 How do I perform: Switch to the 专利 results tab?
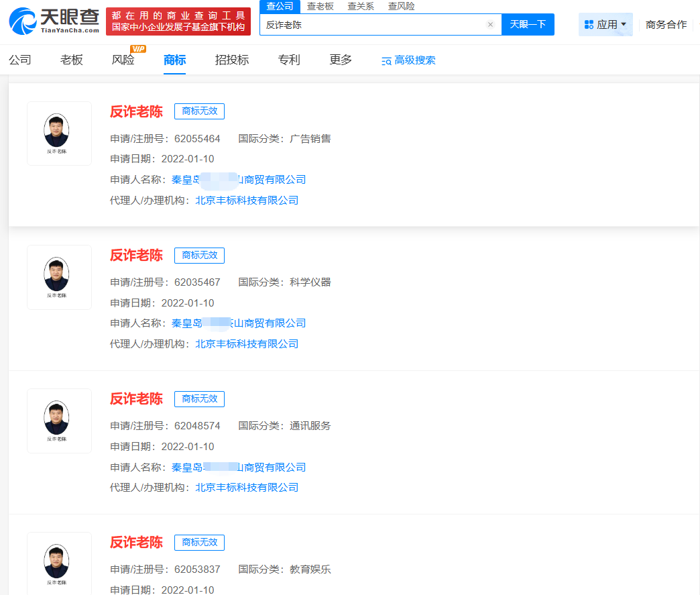pyautogui.click(x=288, y=60)
